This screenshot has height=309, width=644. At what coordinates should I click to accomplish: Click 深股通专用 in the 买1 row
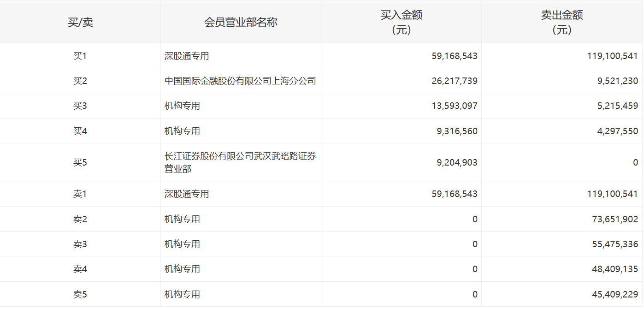click(x=187, y=56)
